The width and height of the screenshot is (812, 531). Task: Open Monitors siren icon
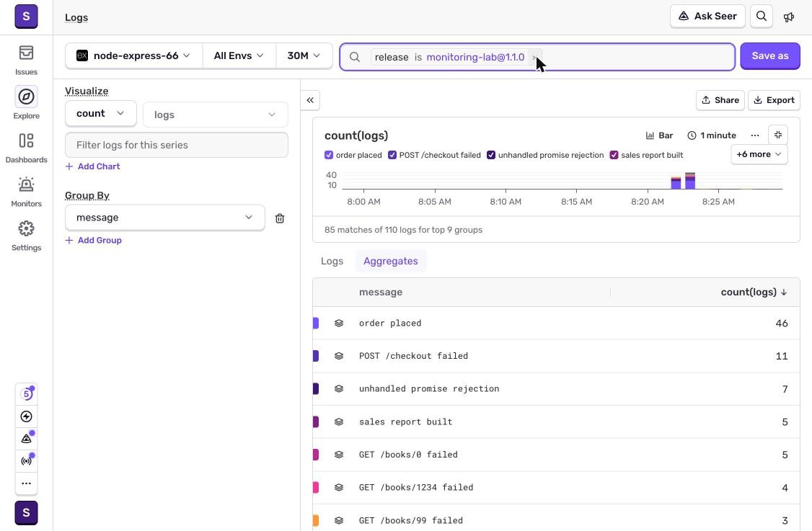click(x=26, y=184)
